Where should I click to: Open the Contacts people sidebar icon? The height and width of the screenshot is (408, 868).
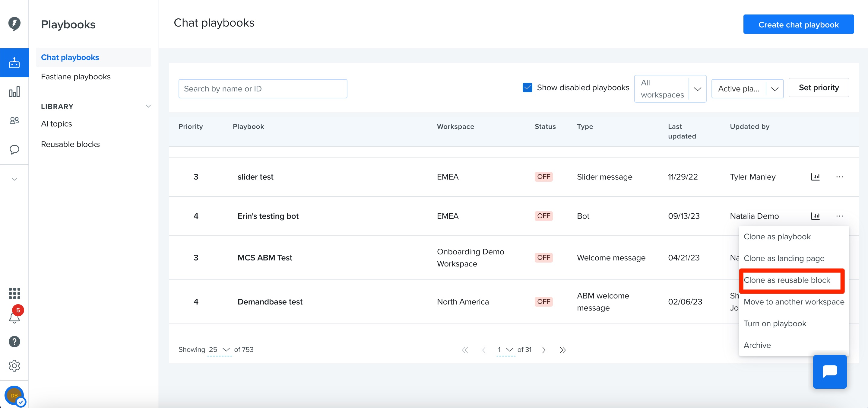click(x=14, y=120)
